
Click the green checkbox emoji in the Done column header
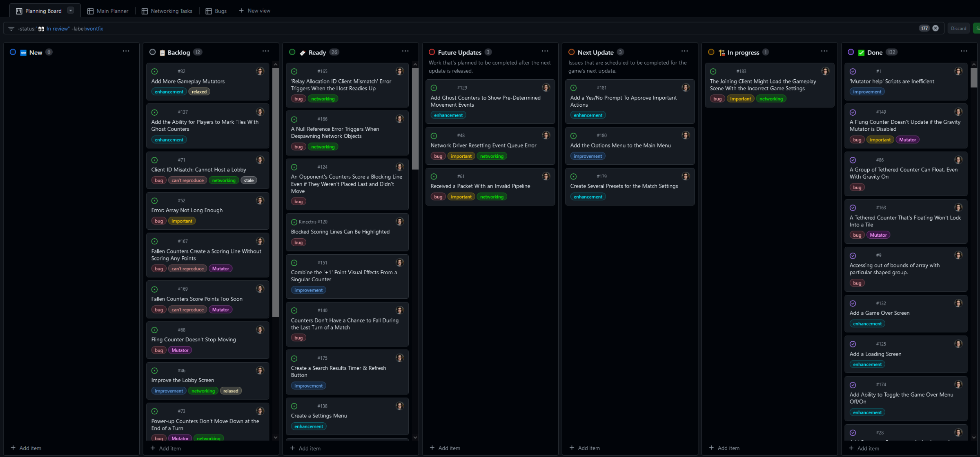pos(861,52)
